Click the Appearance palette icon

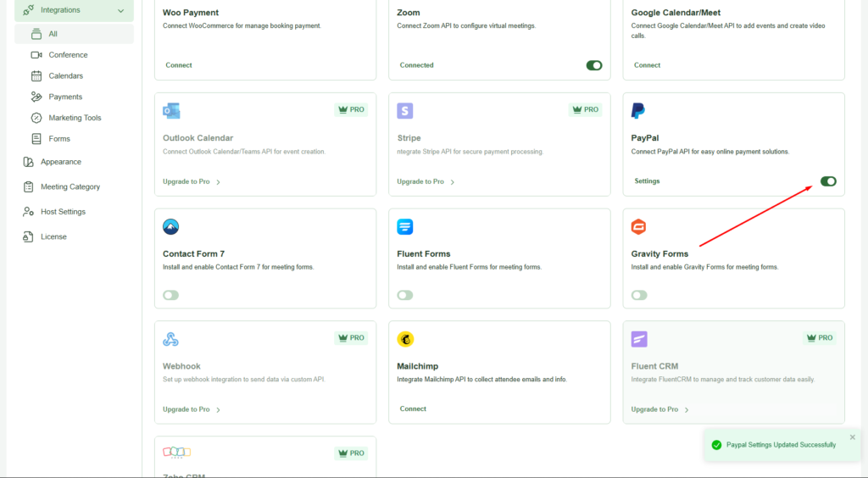(28, 162)
